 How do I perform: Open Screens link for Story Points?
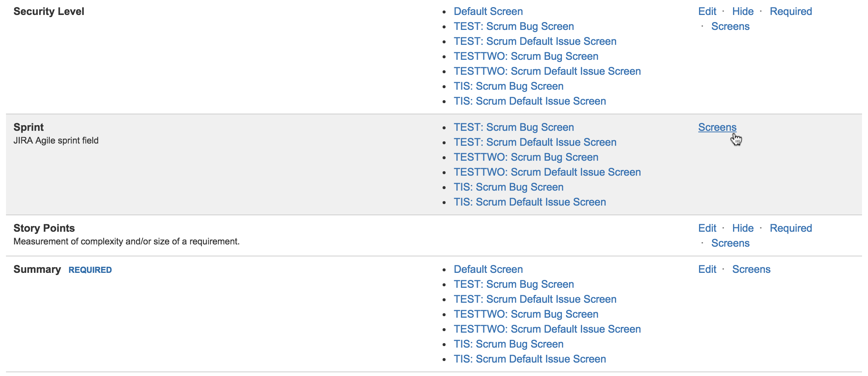(730, 243)
